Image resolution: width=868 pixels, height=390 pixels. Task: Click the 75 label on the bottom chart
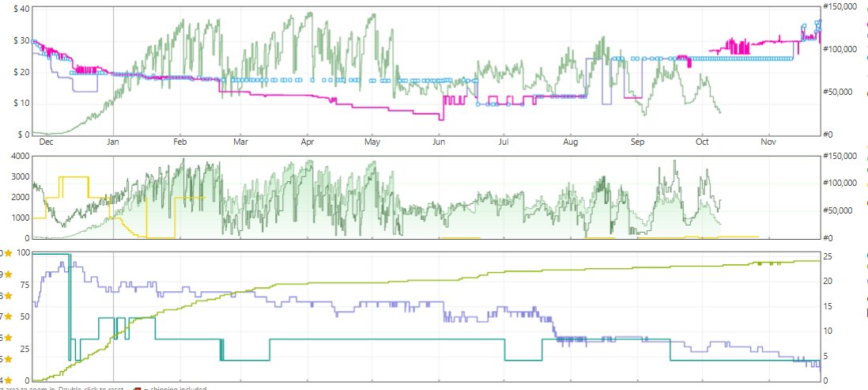pos(25,285)
